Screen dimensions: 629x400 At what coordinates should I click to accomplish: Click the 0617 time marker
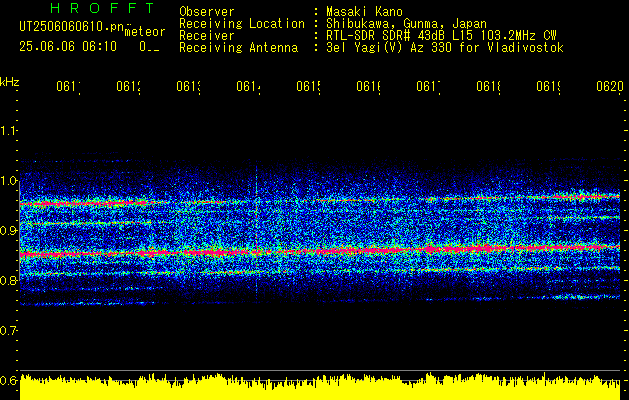click(428, 87)
